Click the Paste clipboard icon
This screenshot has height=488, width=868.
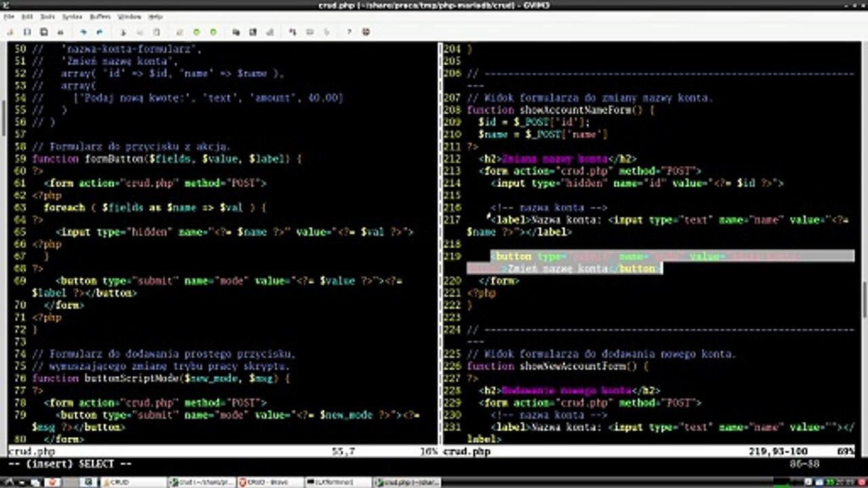coord(157,32)
